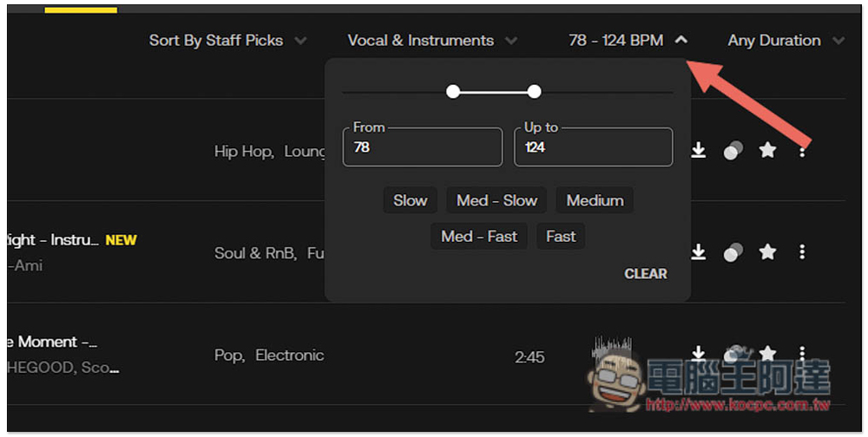Click the From BPM input field
This screenshot has width=868, height=437.
pyautogui.click(x=423, y=147)
